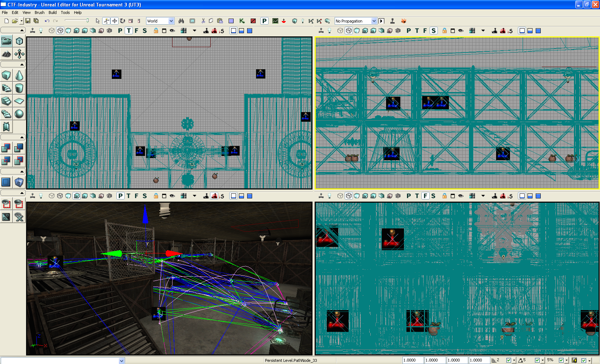600x364 pixels.
Task: Switch bottom-right viewport to Side view with S
Action: tap(433, 196)
